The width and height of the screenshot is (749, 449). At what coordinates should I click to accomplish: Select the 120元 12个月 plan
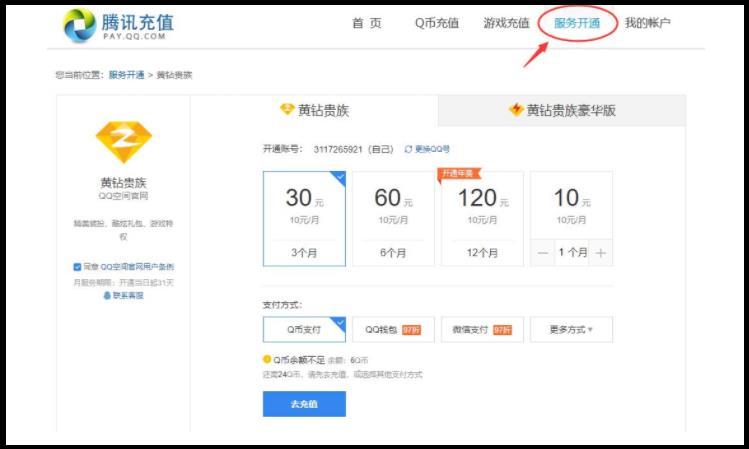click(482, 219)
